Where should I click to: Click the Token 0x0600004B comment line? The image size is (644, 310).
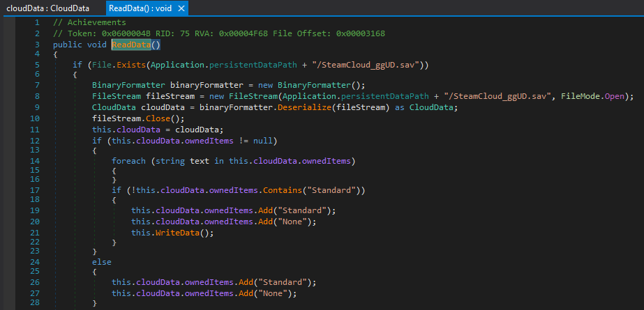(x=219, y=33)
